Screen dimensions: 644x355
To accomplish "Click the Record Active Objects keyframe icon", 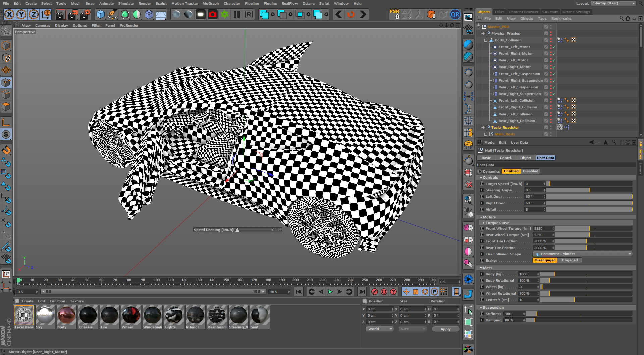I will coord(375,292).
